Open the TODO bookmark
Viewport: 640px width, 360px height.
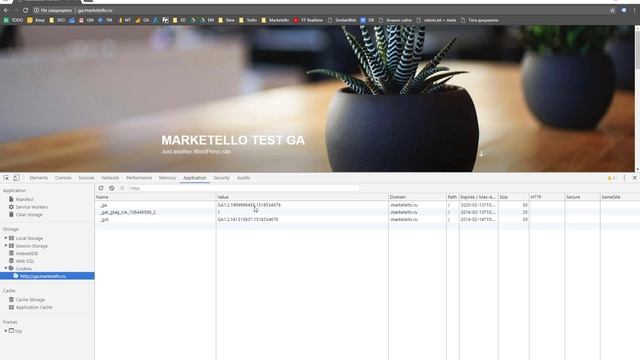(x=13, y=20)
